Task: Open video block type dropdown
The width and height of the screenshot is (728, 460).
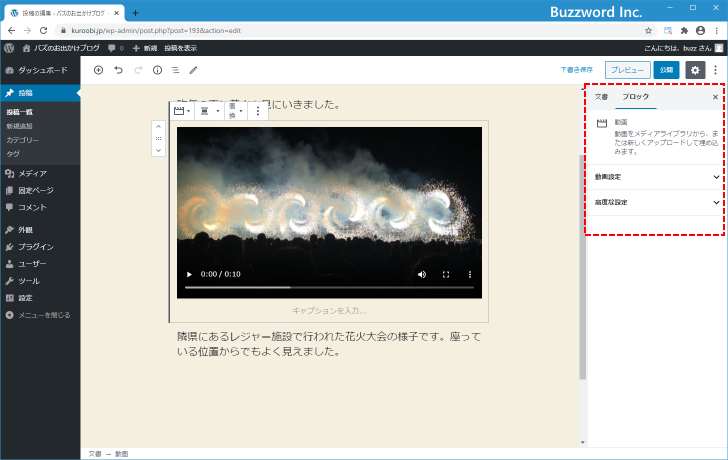Action: (183, 111)
